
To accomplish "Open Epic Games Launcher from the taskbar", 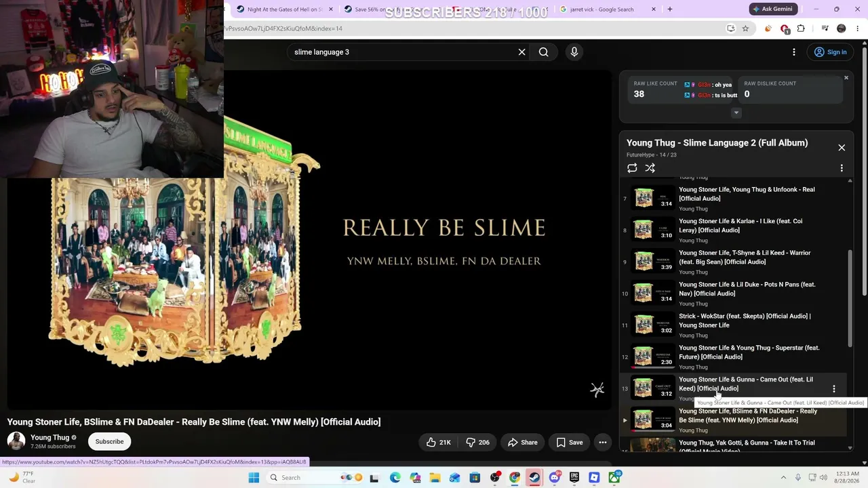I will pyautogui.click(x=574, y=478).
